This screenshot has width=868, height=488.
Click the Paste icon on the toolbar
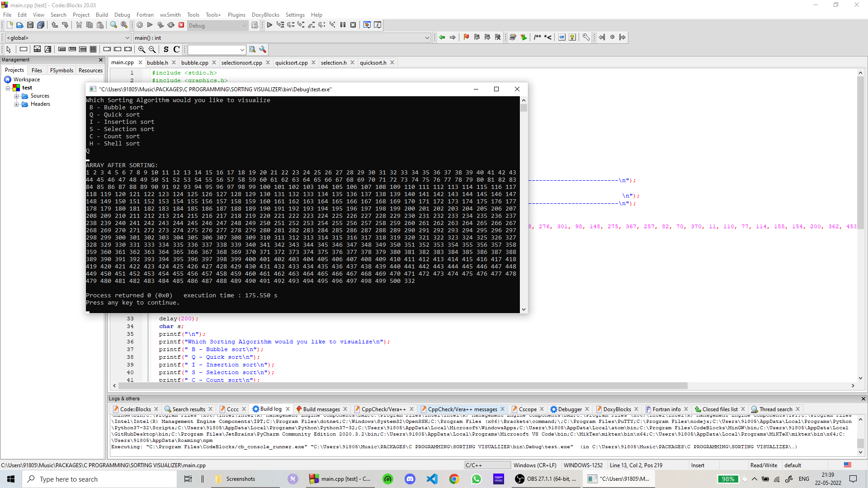click(x=100, y=25)
